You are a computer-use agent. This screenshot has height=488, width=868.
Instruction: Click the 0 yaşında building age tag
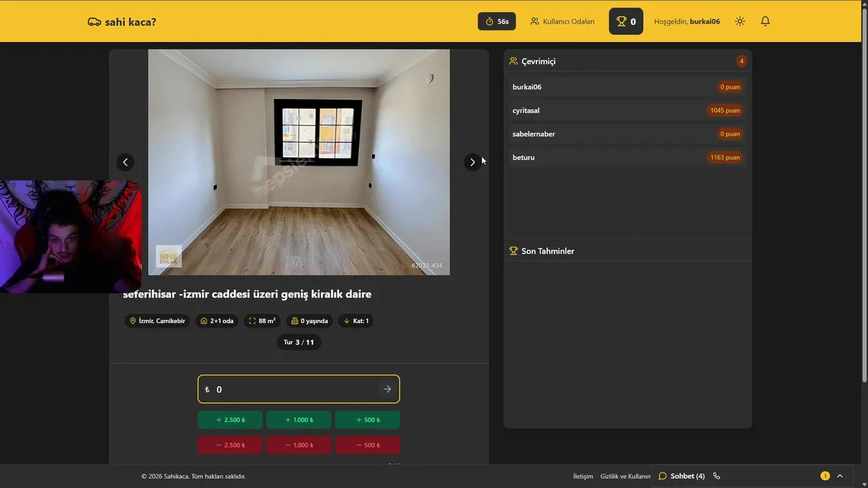point(309,321)
